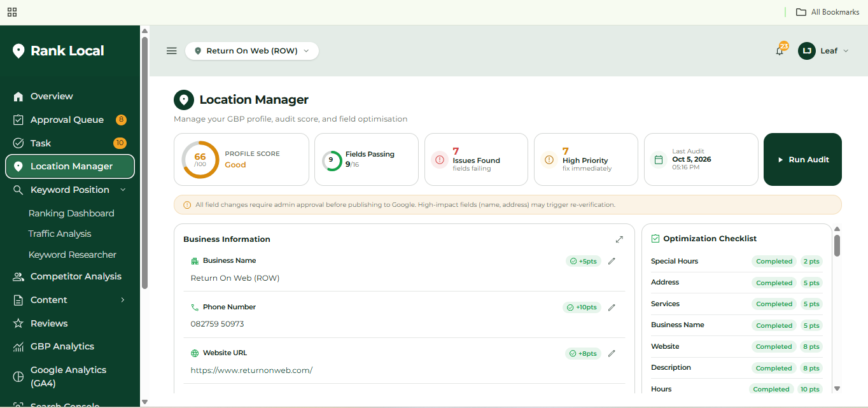The height and width of the screenshot is (408, 868).
Task: Click the Business Name building icon
Action: 195,261
